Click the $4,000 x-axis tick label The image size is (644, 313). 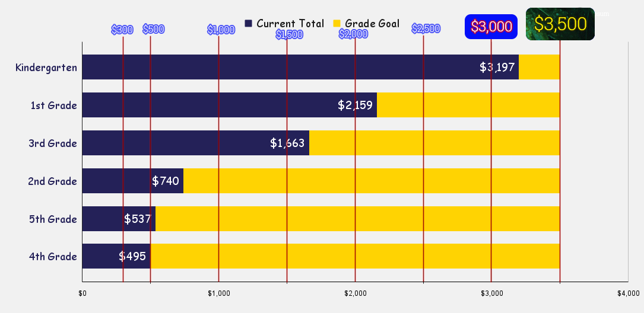pos(628,293)
